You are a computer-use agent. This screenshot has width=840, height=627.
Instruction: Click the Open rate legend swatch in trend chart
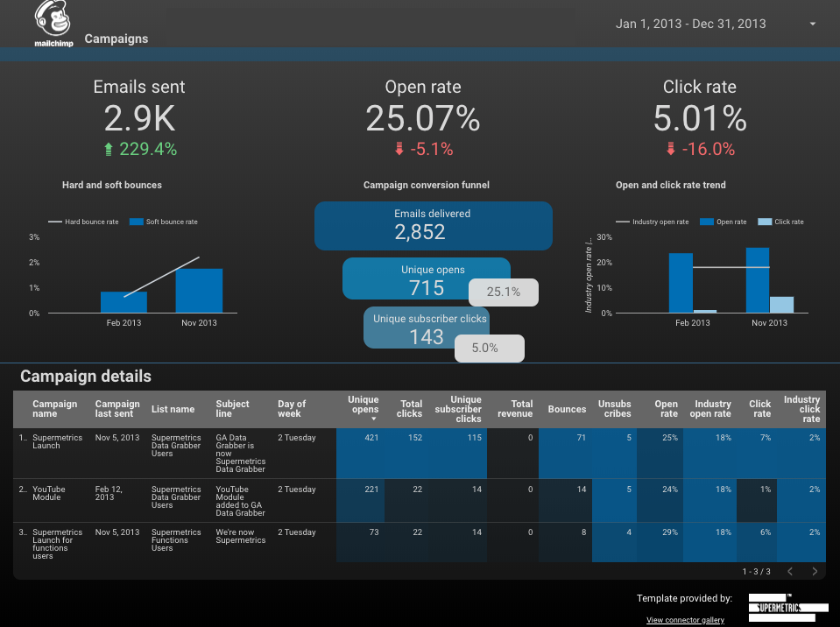click(707, 222)
